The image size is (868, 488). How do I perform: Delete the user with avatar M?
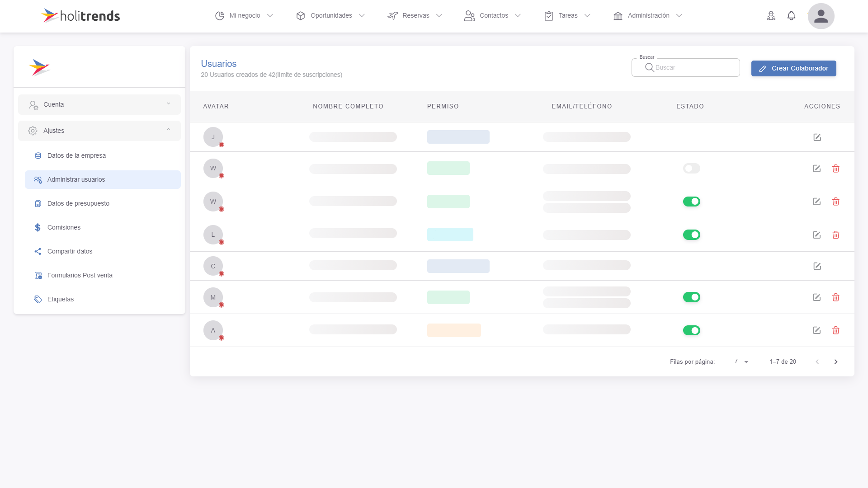[x=836, y=297]
